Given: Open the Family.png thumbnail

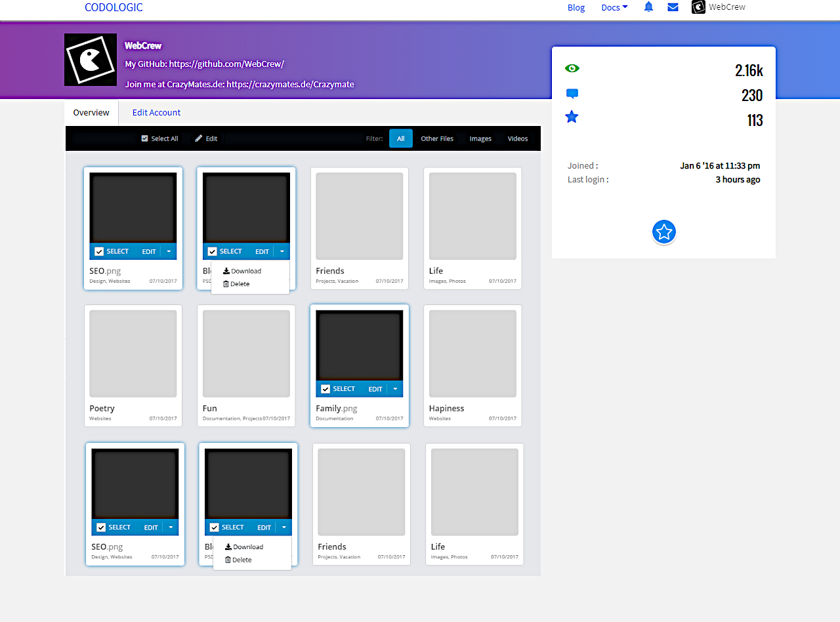Looking at the screenshot, I should click(x=360, y=345).
